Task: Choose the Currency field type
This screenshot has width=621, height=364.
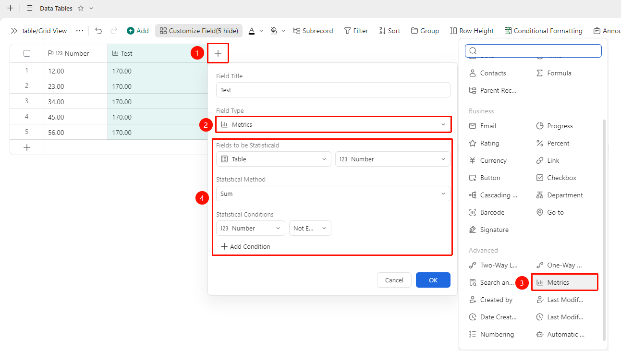Action: click(x=487, y=160)
